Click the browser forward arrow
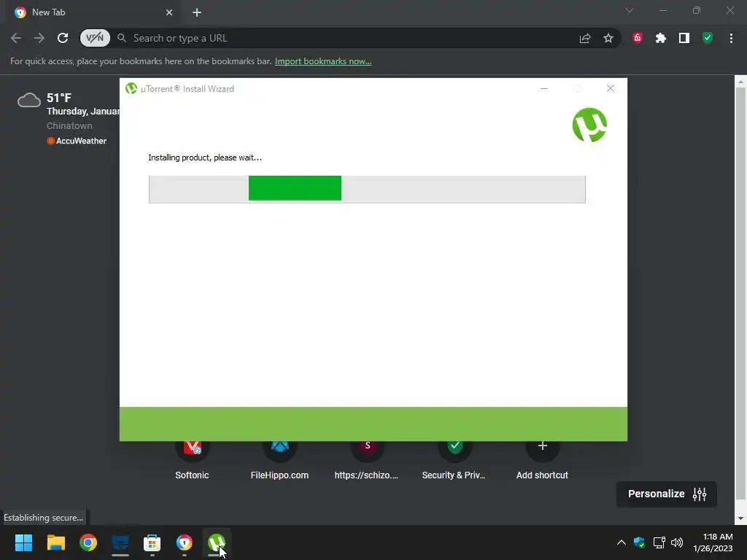The height and width of the screenshot is (560, 747). click(39, 38)
